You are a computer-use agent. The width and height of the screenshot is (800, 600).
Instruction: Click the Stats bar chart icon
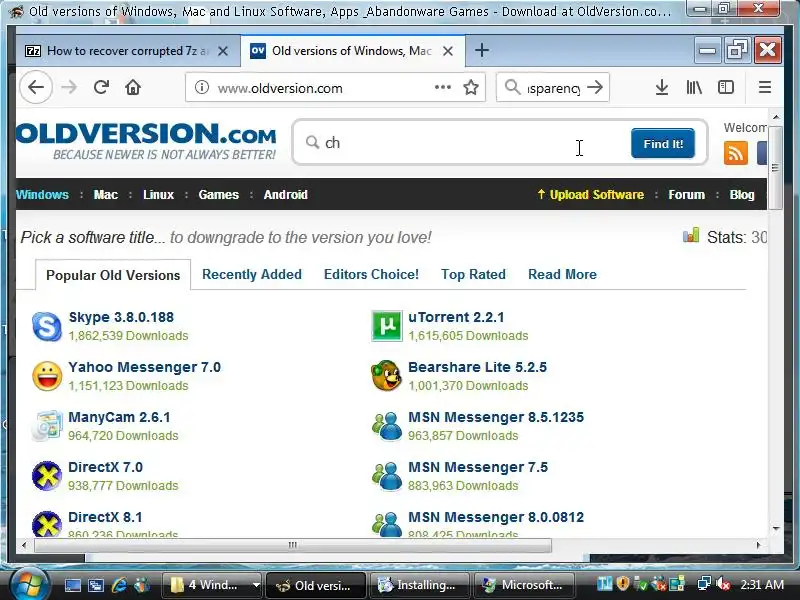691,235
